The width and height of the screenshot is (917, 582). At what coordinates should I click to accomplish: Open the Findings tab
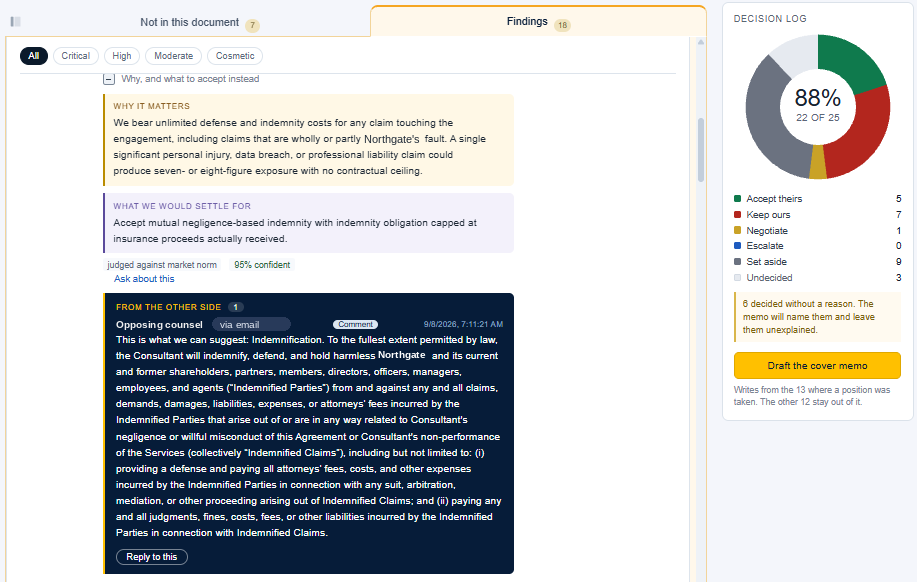click(538, 22)
